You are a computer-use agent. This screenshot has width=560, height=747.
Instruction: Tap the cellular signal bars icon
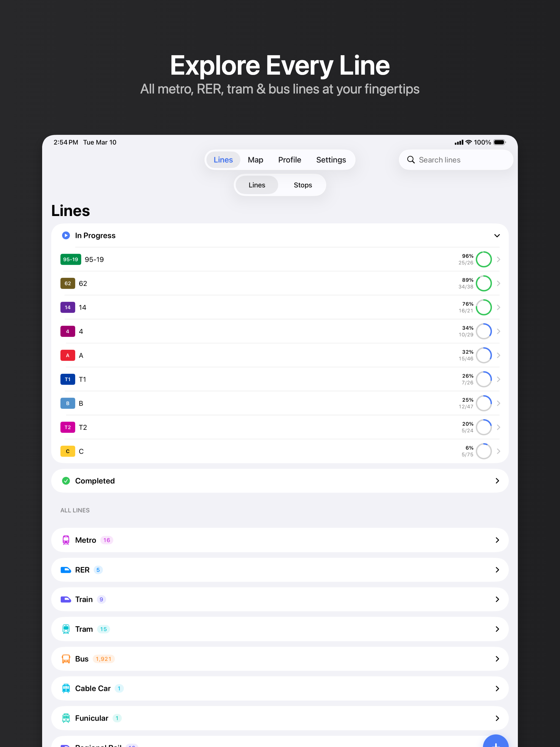point(459,142)
